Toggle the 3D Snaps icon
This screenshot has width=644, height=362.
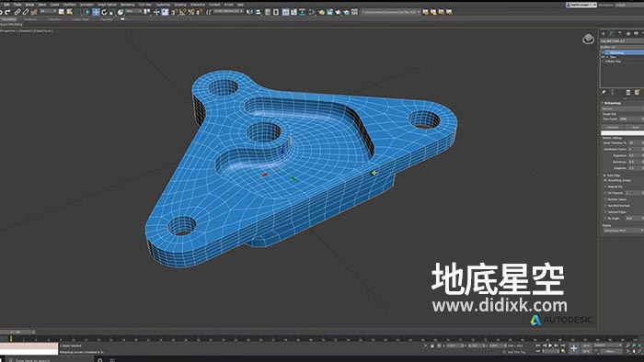pos(174,12)
